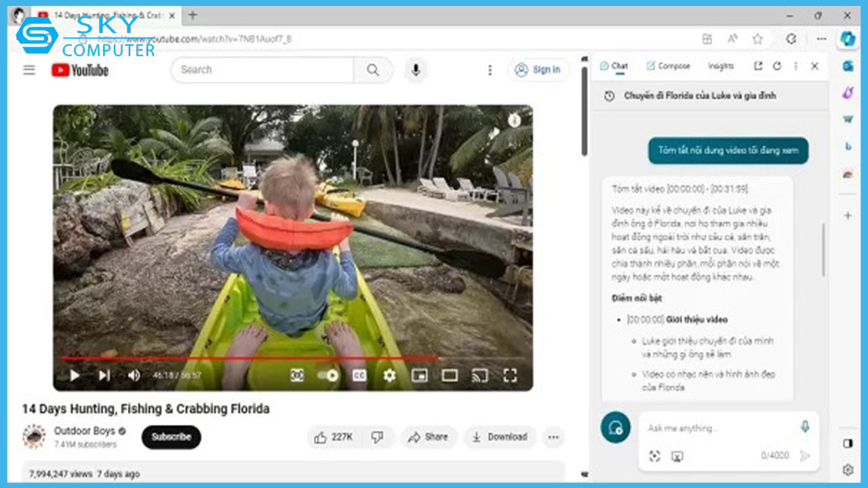This screenshot has width=868, height=488.
Task: Open Edge extensions icon
Action: pyautogui.click(x=791, y=39)
